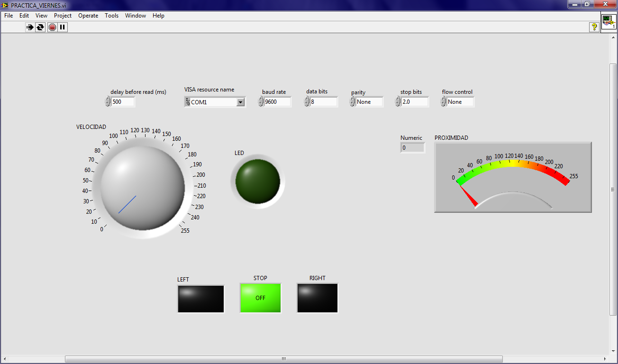Click the delay before read value field
This screenshot has width=618, height=364.
click(x=123, y=101)
